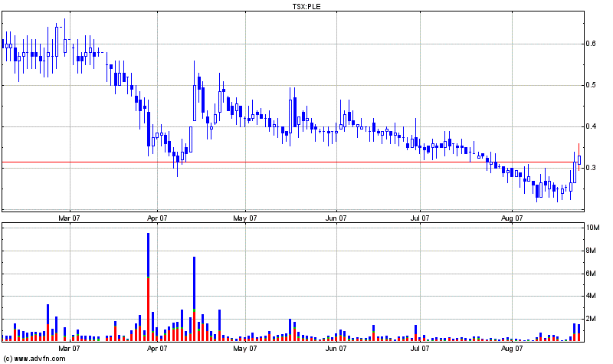The width and height of the screenshot is (613, 364).
Task: Click the 0.4 price axis label
Action: [592, 126]
